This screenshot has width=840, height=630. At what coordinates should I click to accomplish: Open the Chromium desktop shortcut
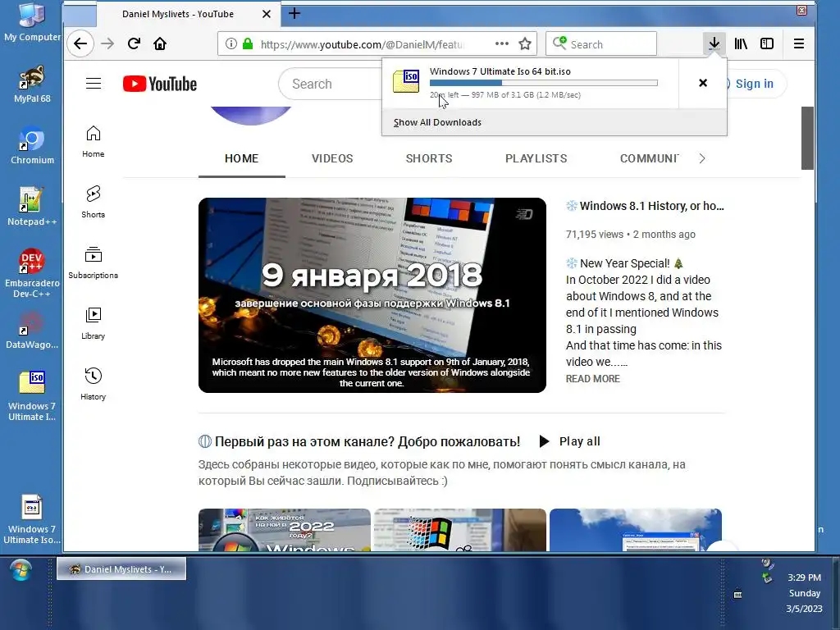pyautogui.click(x=32, y=146)
